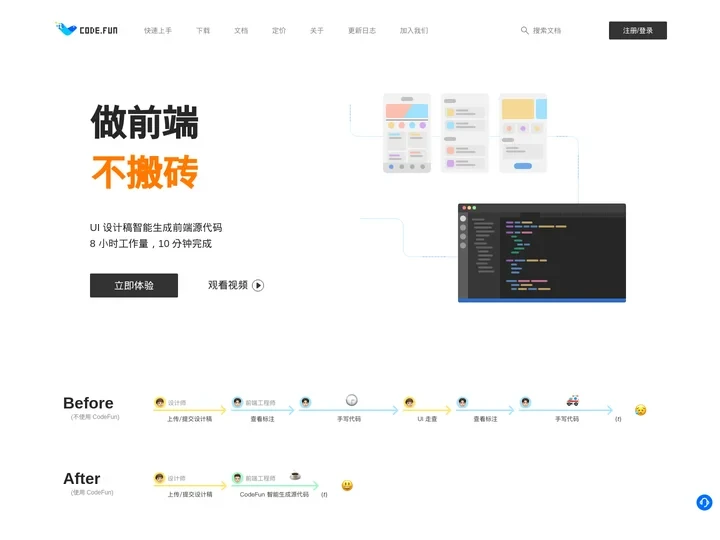This screenshot has height=540, width=720.
Task: Click the play circle icon beside 观看视频
Action: point(258,286)
